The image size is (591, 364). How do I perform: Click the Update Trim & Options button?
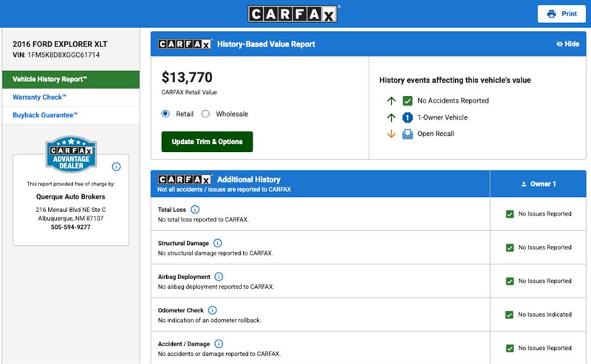pyautogui.click(x=207, y=142)
